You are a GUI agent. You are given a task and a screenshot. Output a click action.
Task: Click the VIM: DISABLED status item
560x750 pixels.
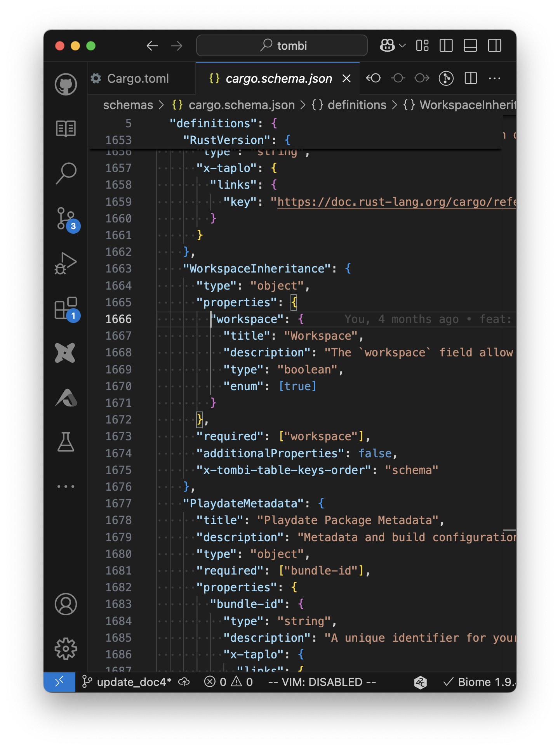pos(322,682)
